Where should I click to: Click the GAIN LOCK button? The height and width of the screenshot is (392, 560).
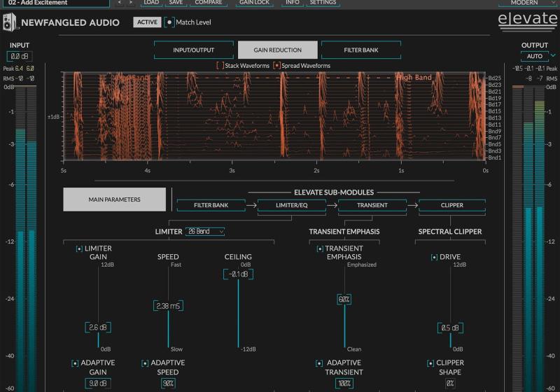[254, 3]
